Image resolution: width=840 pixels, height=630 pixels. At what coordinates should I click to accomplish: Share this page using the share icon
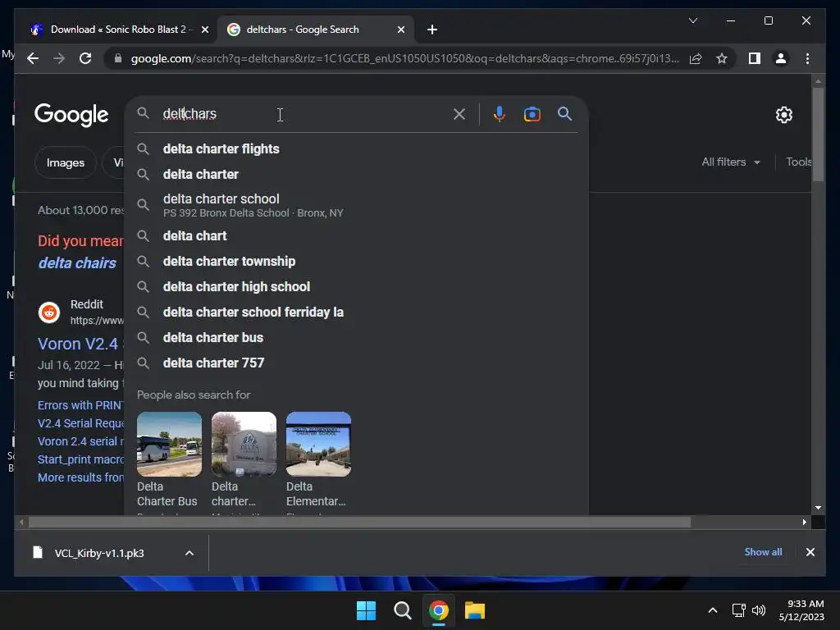point(696,58)
